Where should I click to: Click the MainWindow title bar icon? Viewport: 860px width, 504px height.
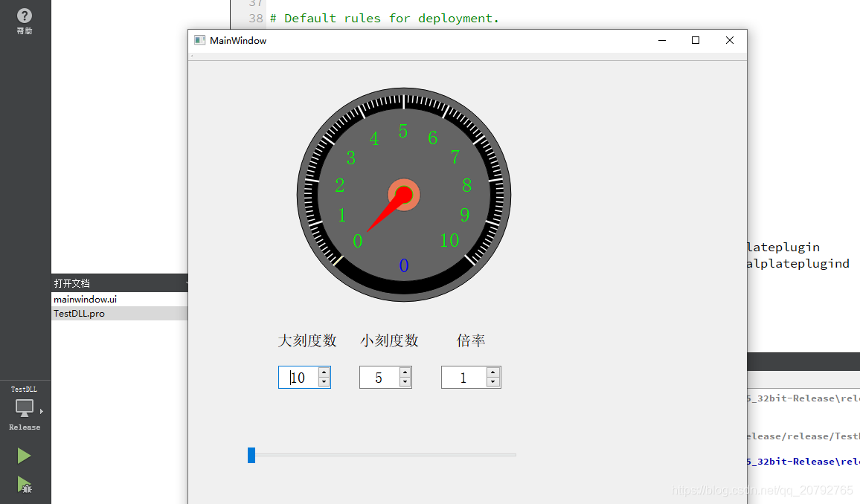[199, 40]
